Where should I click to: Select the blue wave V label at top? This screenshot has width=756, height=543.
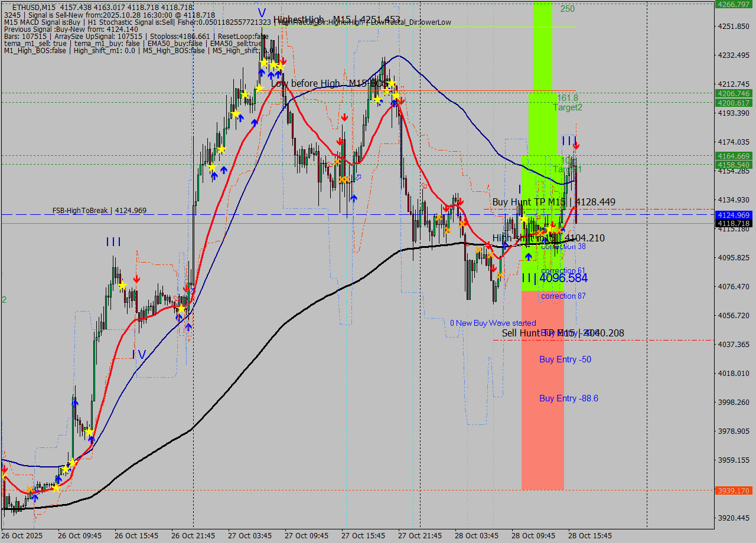click(x=262, y=12)
